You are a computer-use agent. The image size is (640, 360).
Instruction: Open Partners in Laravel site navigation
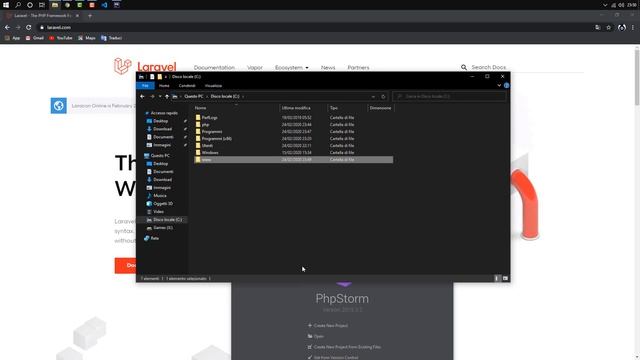point(358,67)
